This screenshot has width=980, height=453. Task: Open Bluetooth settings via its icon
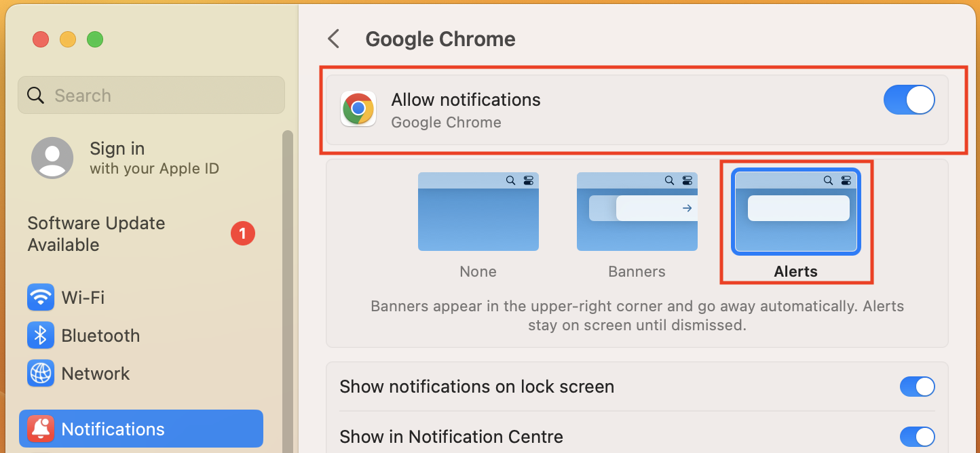point(41,335)
